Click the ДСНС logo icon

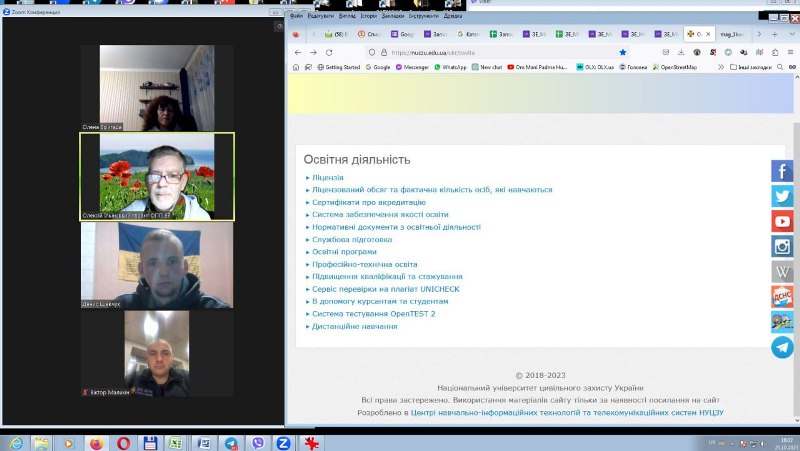tap(782, 296)
